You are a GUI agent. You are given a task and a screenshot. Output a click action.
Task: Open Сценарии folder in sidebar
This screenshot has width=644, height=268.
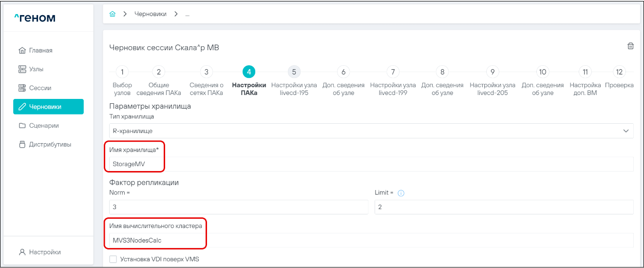(44, 125)
